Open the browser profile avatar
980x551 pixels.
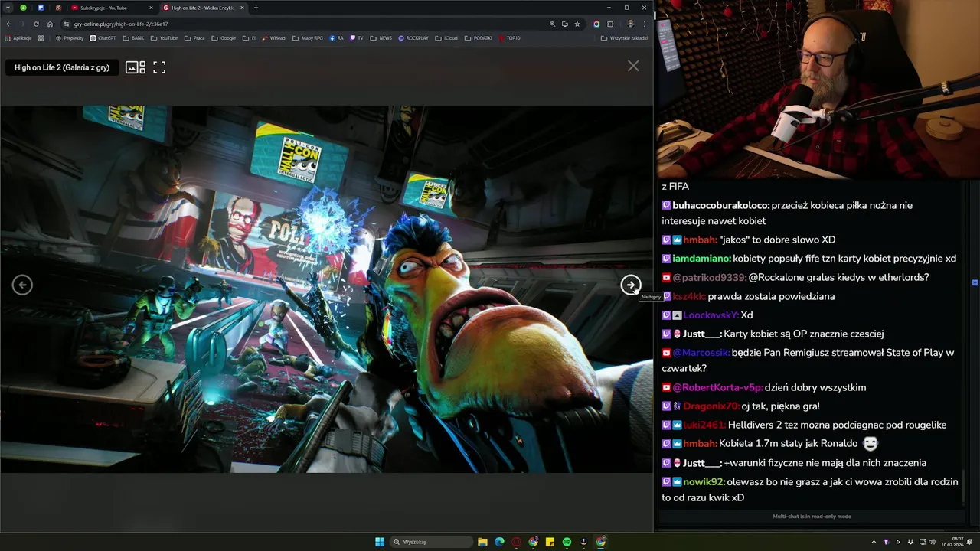pos(631,24)
